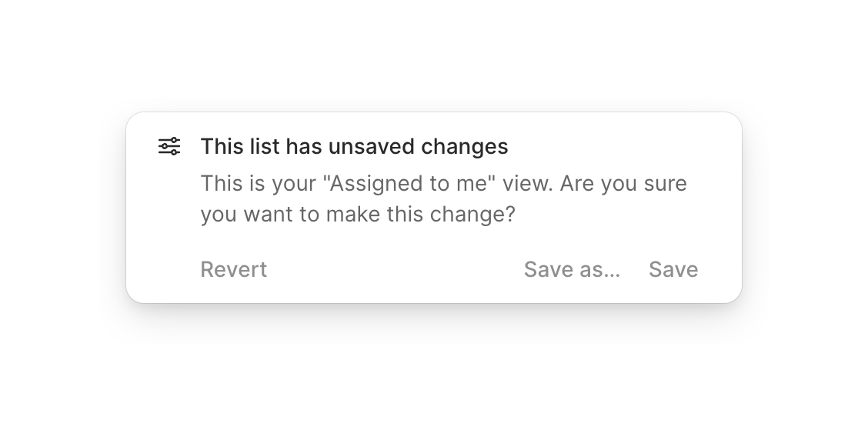Click the unsaved changes icon in the dialog
This screenshot has width=868, height=443.
tap(169, 146)
